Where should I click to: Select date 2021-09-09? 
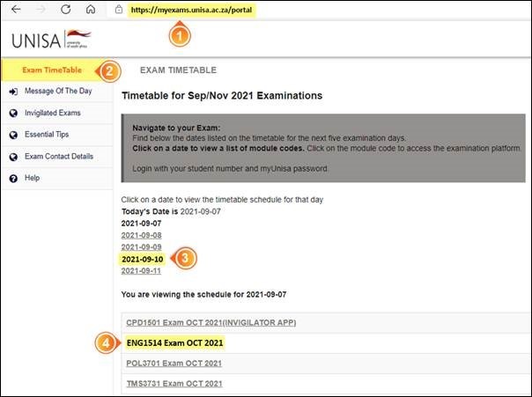141,246
